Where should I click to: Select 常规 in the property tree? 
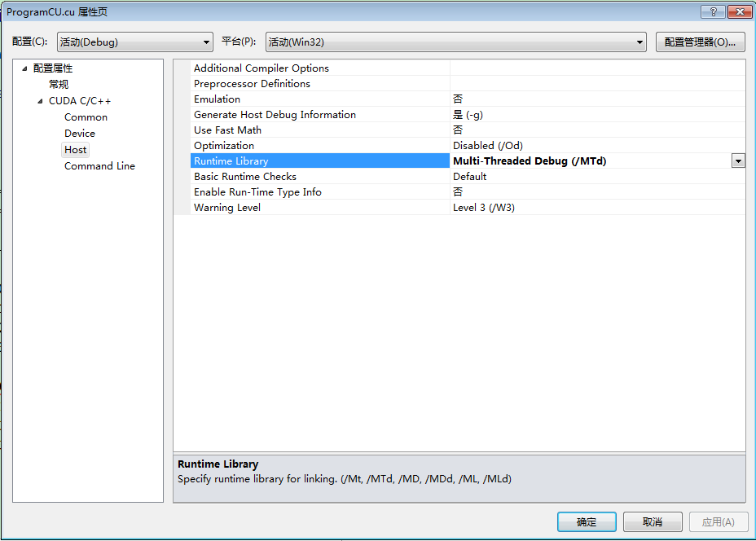click(59, 85)
